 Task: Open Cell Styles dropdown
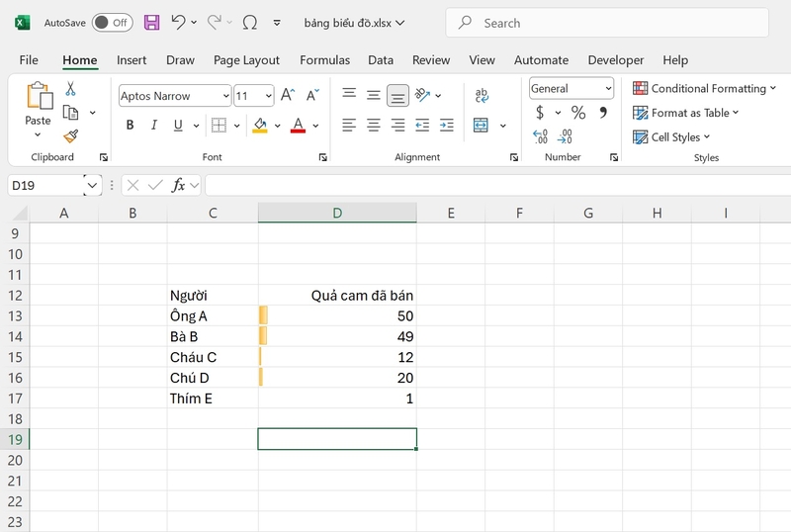pos(671,136)
